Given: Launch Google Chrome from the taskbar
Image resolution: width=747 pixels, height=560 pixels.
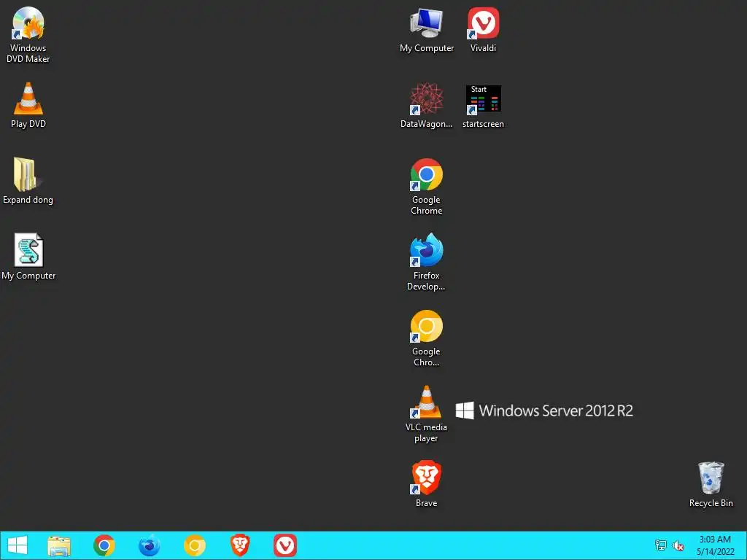Looking at the screenshot, I should click(x=104, y=545).
